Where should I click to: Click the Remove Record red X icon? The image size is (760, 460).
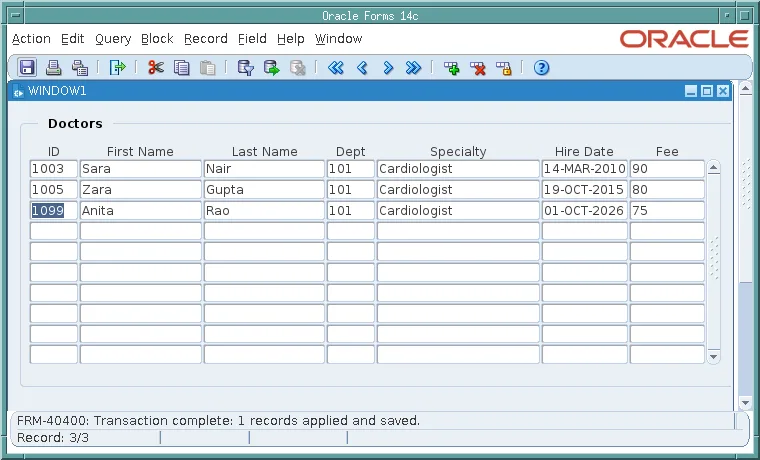click(x=477, y=67)
